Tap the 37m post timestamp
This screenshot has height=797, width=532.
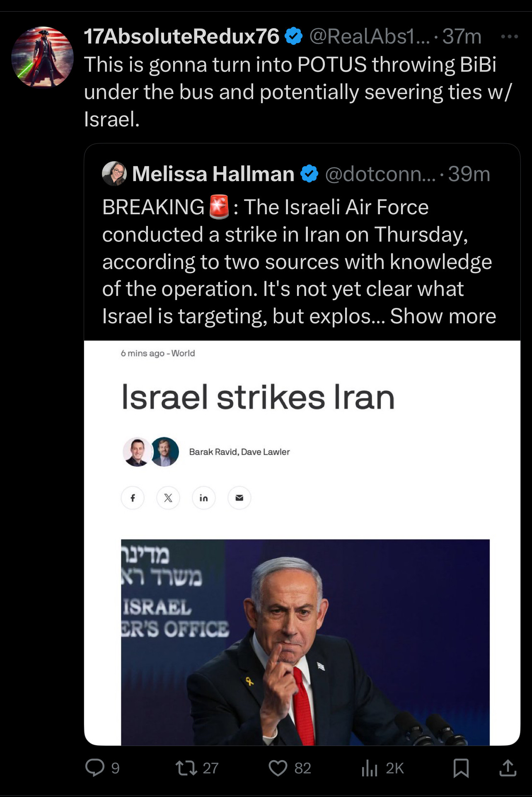462,36
